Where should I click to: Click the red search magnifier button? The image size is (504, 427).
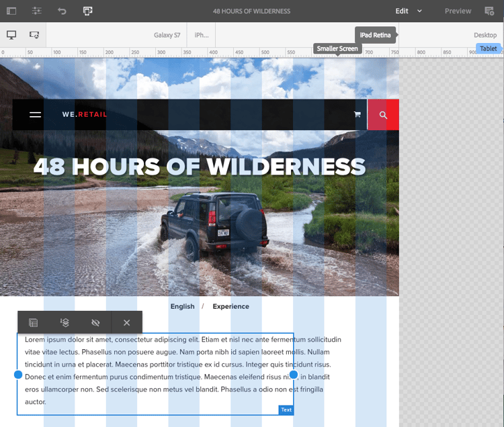pos(383,115)
